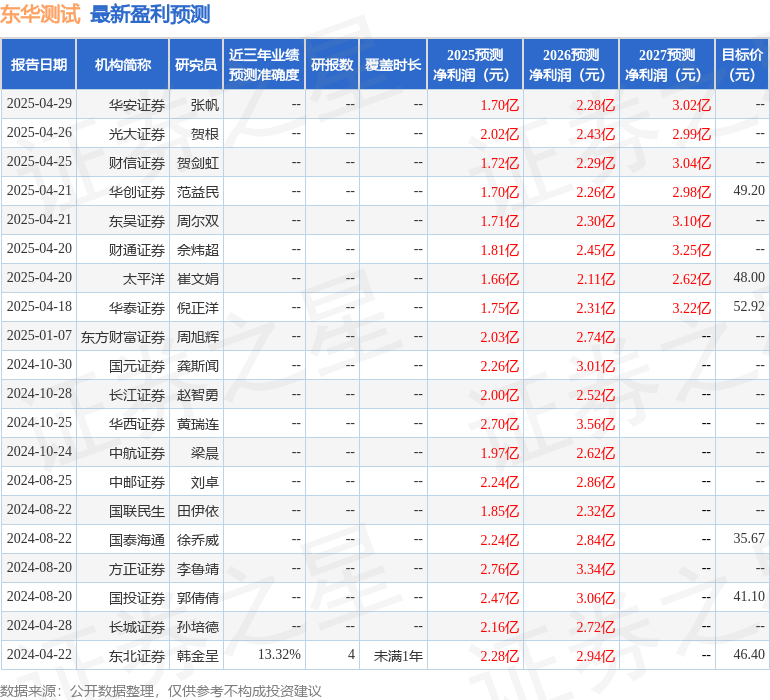The image size is (770, 700).
Task: Select the date 2025-01-07 cell
Action: click(39, 336)
